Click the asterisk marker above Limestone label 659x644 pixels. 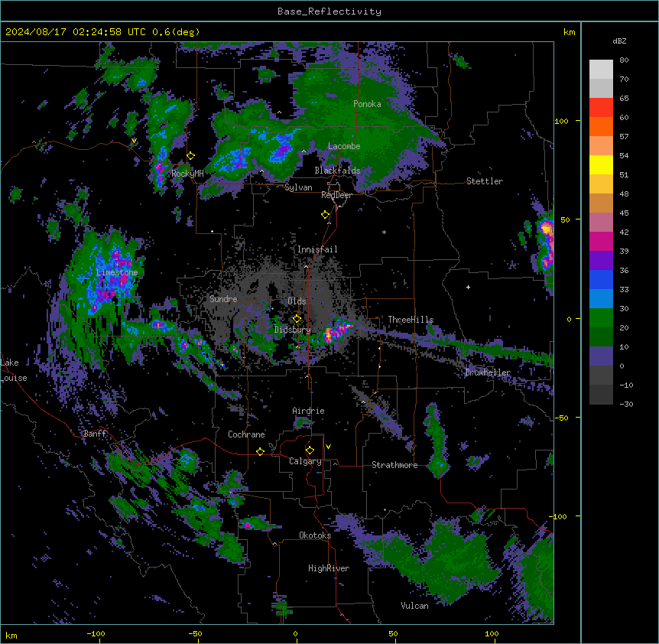pos(117,265)
